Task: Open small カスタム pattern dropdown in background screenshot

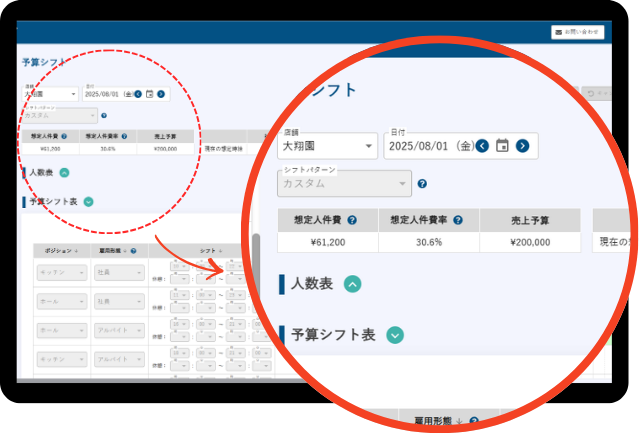Action: pos(59,116)
